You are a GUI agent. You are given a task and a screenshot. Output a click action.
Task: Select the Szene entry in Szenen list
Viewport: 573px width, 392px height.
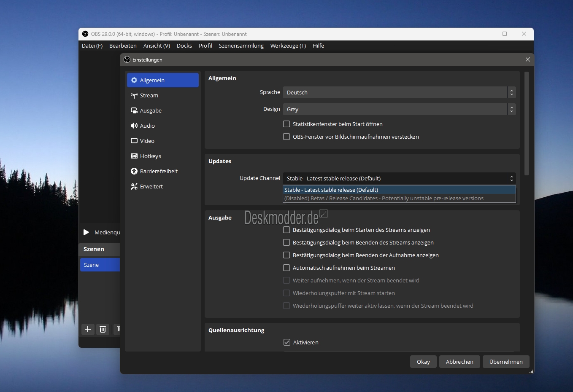(100, 265)
